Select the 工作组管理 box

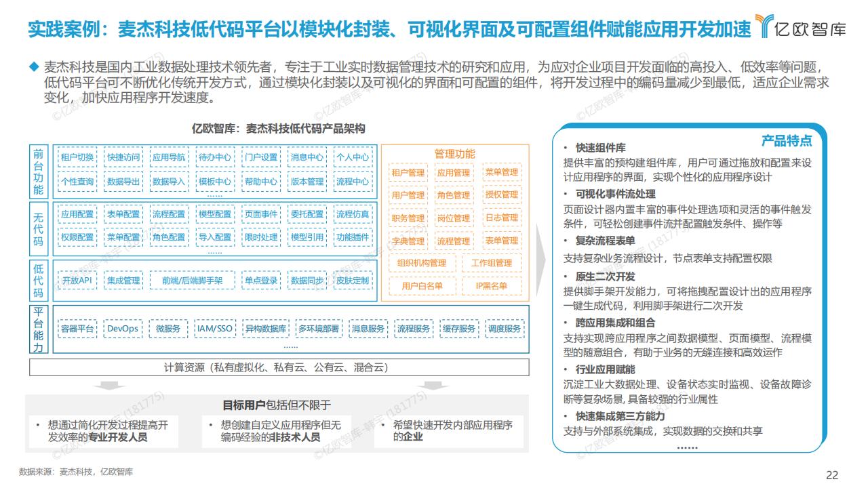pyautogui.click(x=492, y=263)
